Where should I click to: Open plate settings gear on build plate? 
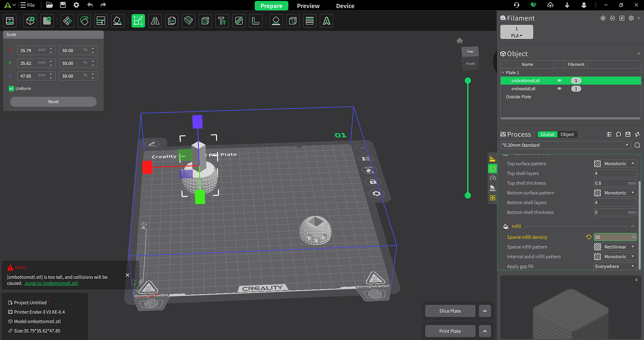point(376,193)
